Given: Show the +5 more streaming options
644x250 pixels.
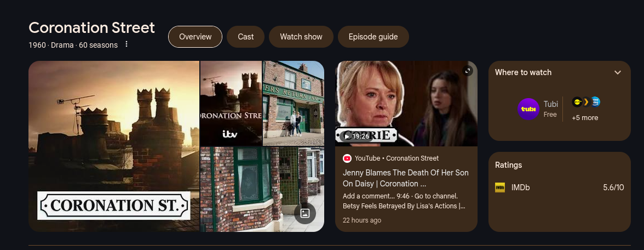Looking at the screenshot, I should coord(585,117).
